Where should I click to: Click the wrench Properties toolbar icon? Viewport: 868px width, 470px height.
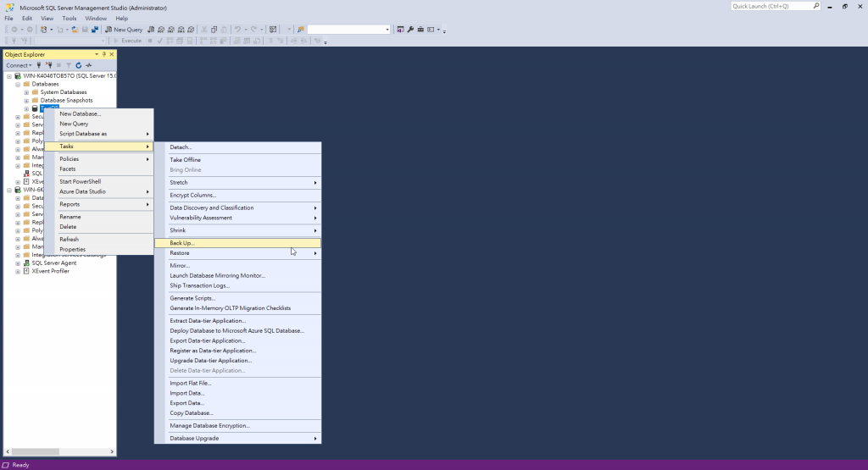pyautogui.click(x=410, y=30)
